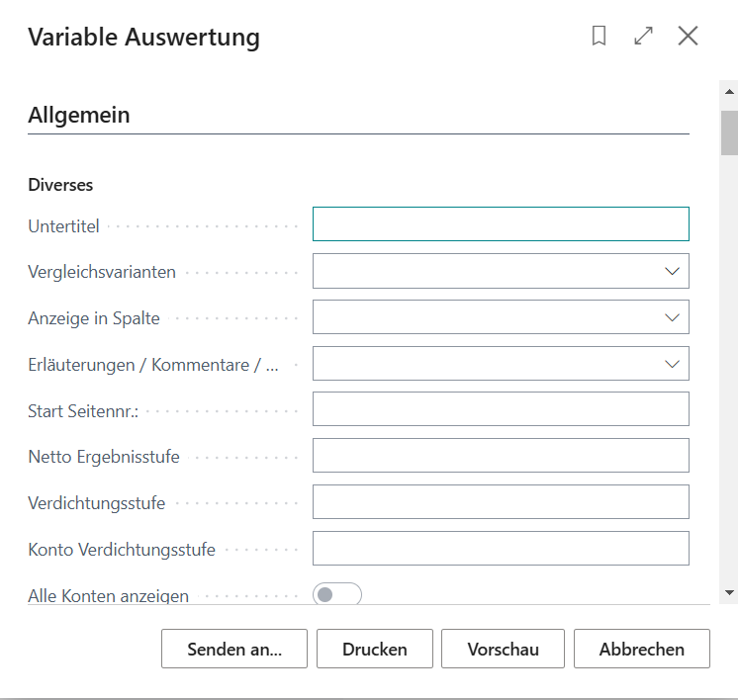The image size is (738, 700).
Task: Toggle the Alle Konten anzeigen switch
Action: tap(337, 594)
